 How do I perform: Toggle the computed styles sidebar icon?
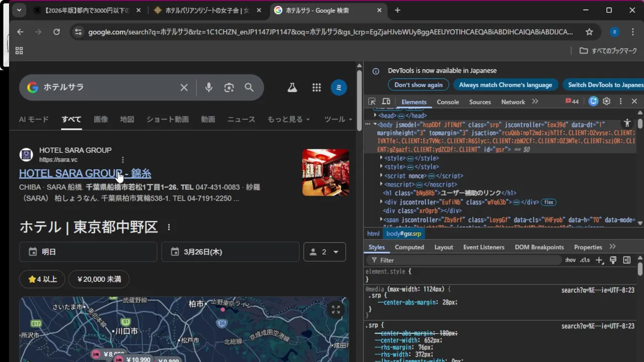pos(627,260)
